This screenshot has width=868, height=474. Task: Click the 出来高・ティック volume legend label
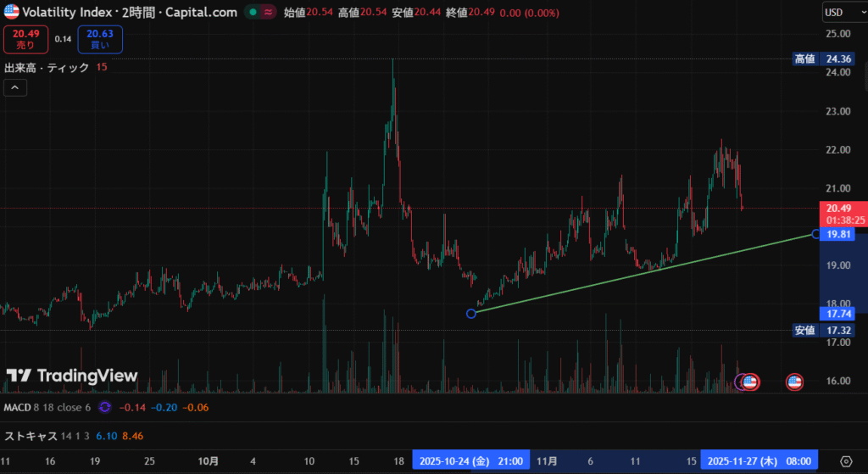[x=47, y=68]
